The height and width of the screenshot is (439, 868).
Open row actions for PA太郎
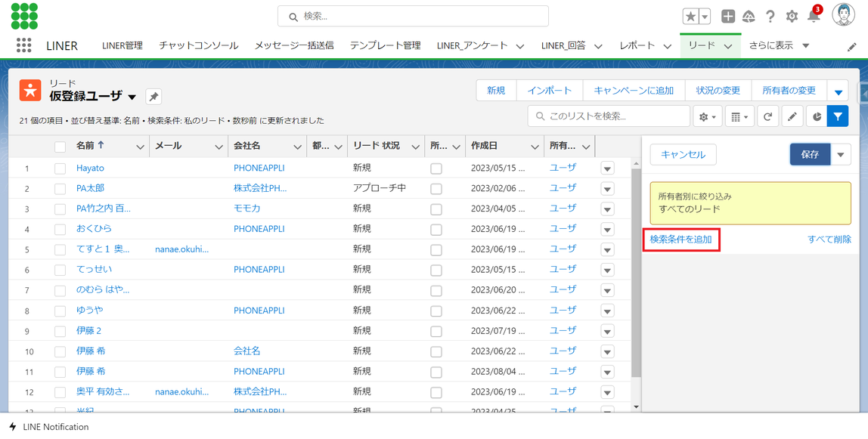click(607, 189)
